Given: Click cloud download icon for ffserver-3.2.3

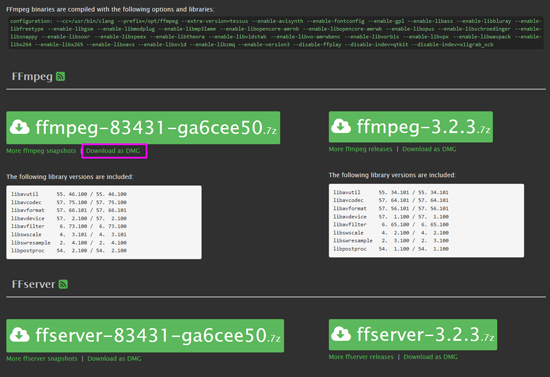Looking at the screenshot, I should click(341, 334).
